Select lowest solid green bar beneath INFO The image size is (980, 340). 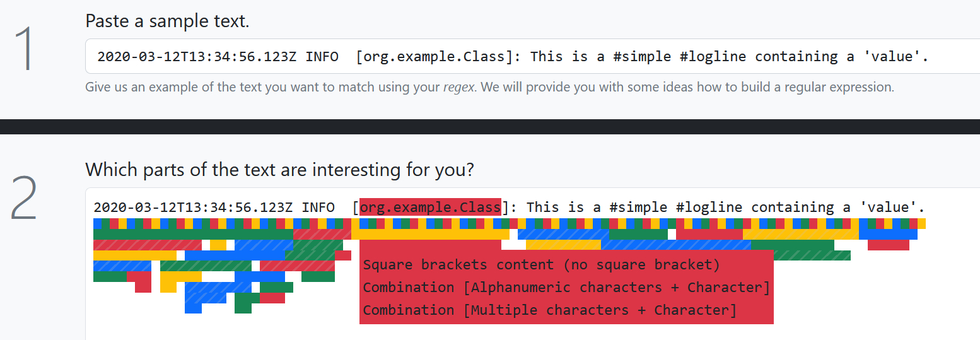[318, 276]
